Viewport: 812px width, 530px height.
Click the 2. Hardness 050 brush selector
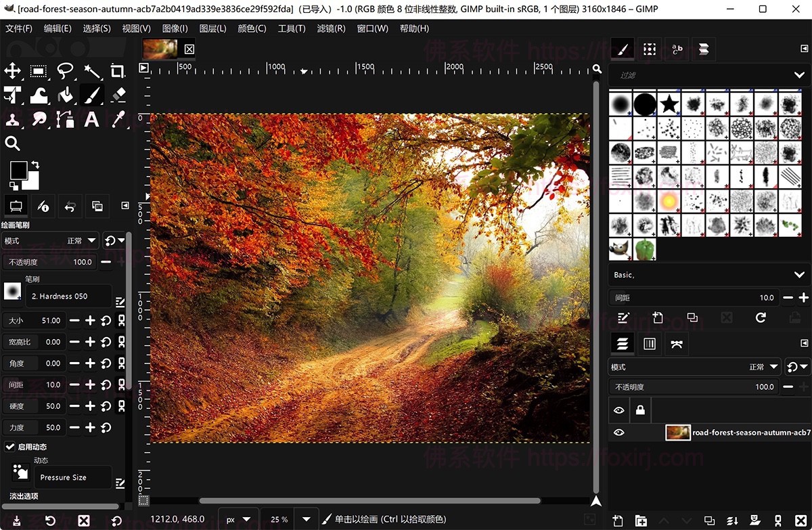pyautogui.click(x=66, y=296)
